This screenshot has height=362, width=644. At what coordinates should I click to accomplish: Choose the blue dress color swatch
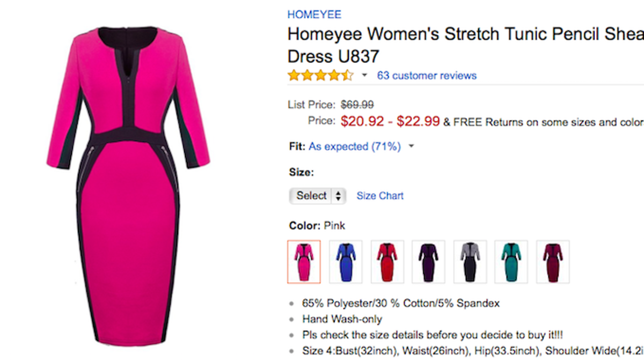click(346, 262)
